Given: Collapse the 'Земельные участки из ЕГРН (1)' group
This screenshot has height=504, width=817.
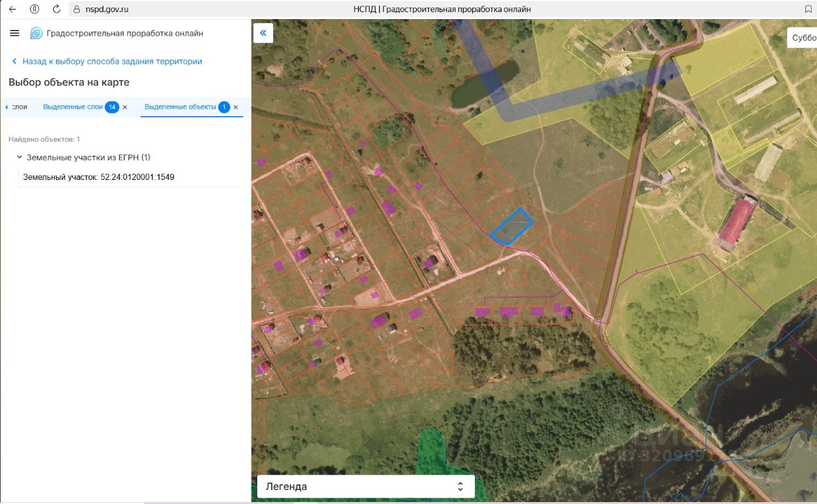Looking at the screenshot, I should pyautogui.click(x=20, y=157).
